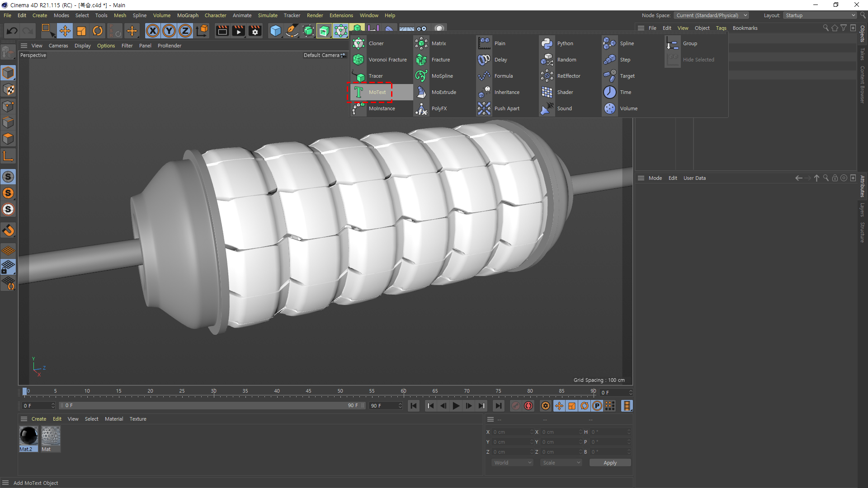Select the MoText object icon

(x=359, y=92)
